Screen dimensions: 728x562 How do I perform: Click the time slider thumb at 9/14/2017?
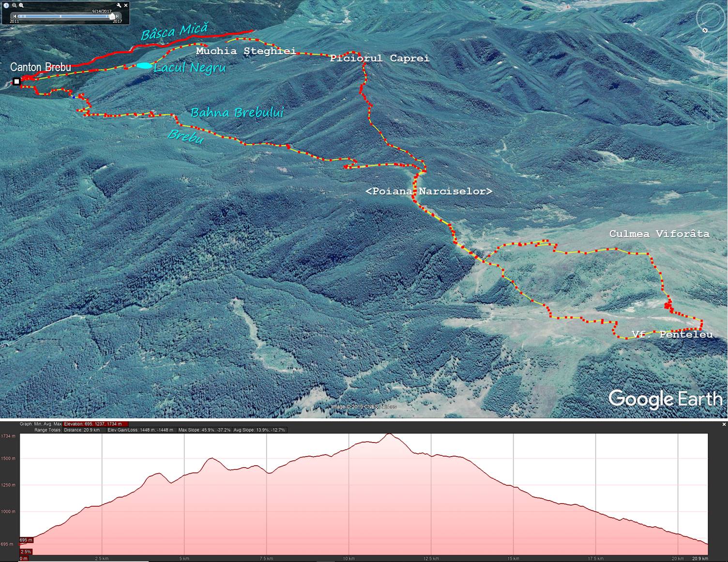pyautogui.click(x=112, y=16)
